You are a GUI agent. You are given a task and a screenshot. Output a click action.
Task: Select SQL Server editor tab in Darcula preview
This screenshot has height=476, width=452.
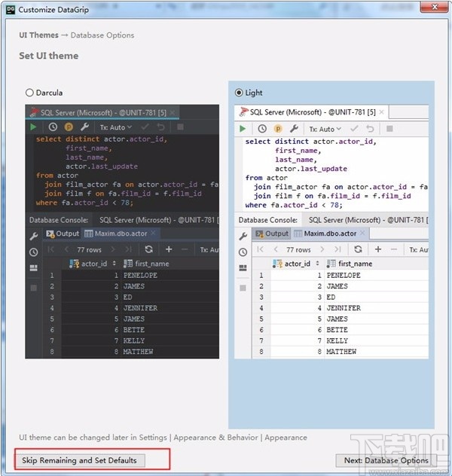(x=102, y=112)
